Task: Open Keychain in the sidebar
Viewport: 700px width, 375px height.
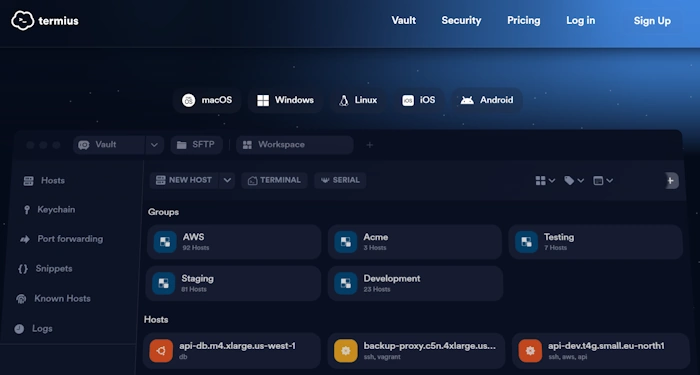Action: (x=49, y=209)
